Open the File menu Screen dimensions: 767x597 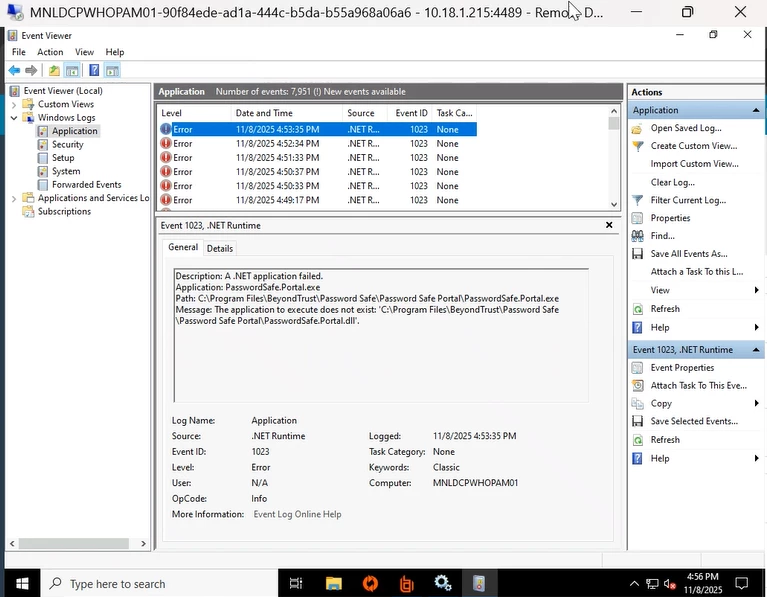click(x=19, y=52)
